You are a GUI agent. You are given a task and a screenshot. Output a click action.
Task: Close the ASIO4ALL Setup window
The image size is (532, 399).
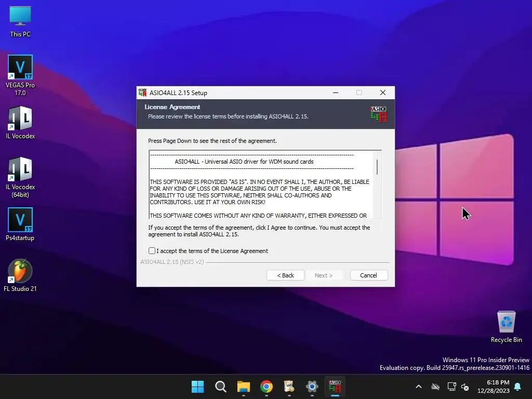pyautogui.click(x=383, y=92)
